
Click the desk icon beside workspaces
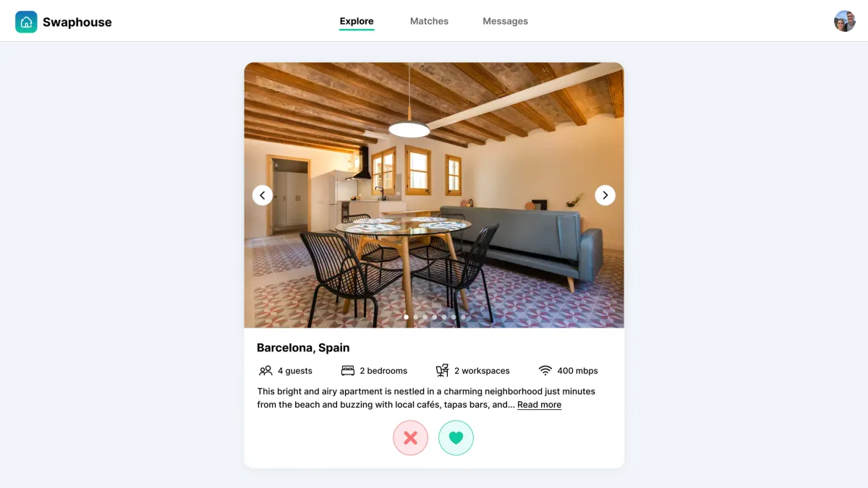coord(442,371)
